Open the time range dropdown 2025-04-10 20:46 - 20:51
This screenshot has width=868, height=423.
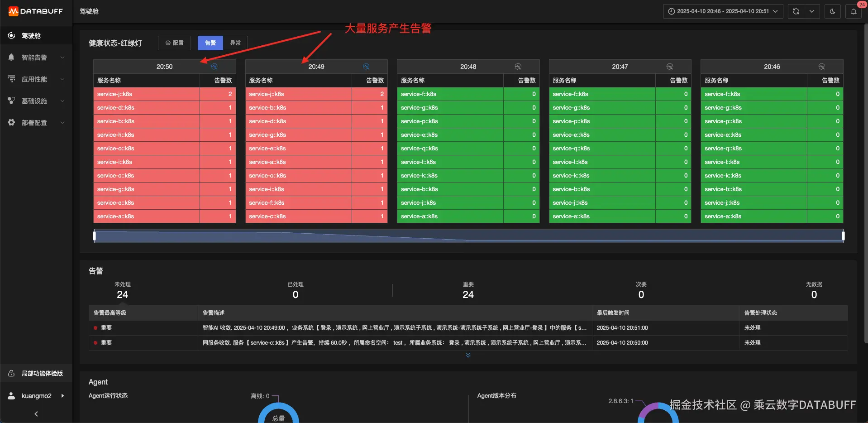pos(723,11)
